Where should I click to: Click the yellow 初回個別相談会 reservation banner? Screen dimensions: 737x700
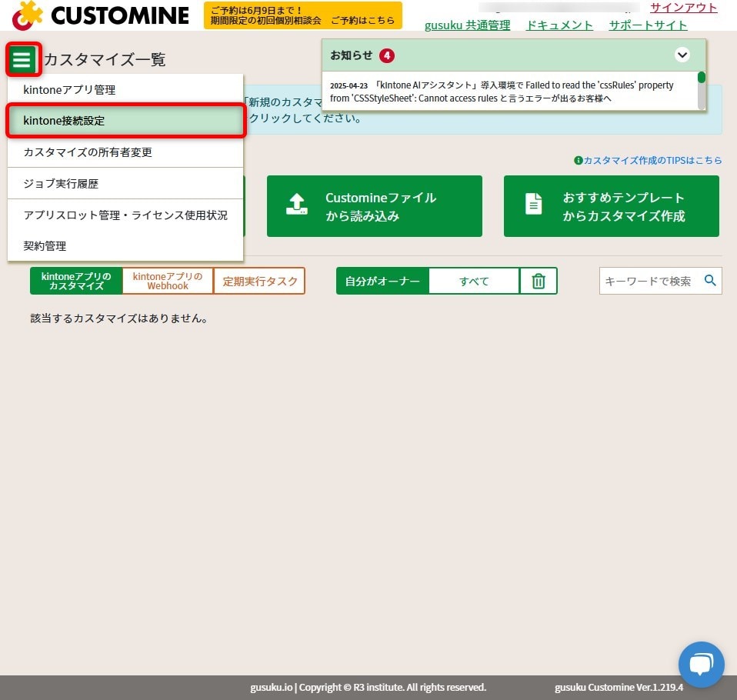click(302, 15)
